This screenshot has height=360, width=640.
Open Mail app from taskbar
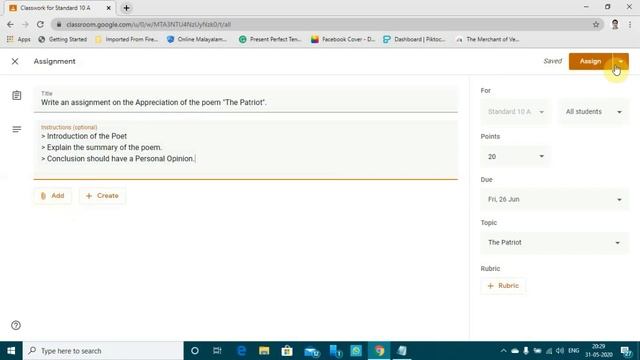click(311, 351)
